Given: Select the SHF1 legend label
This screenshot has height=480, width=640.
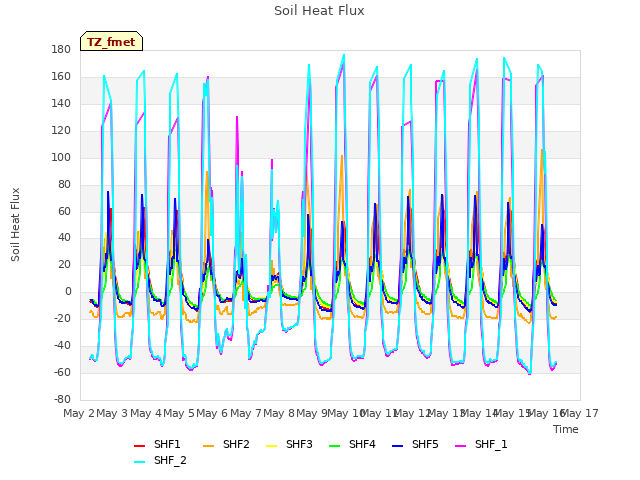Looking at the screenshot, I should 167,444.
